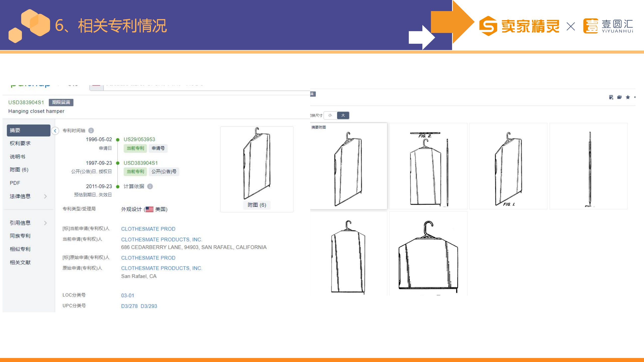The height and width of the screenshot is (362, 644).
Task: Click application number US29/053953 link
Action: coord(139,140)
